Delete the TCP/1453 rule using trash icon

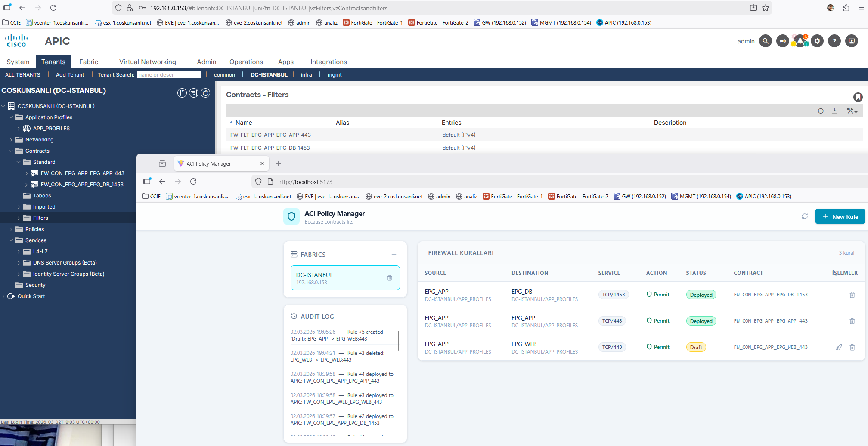(x=852, y=295)
